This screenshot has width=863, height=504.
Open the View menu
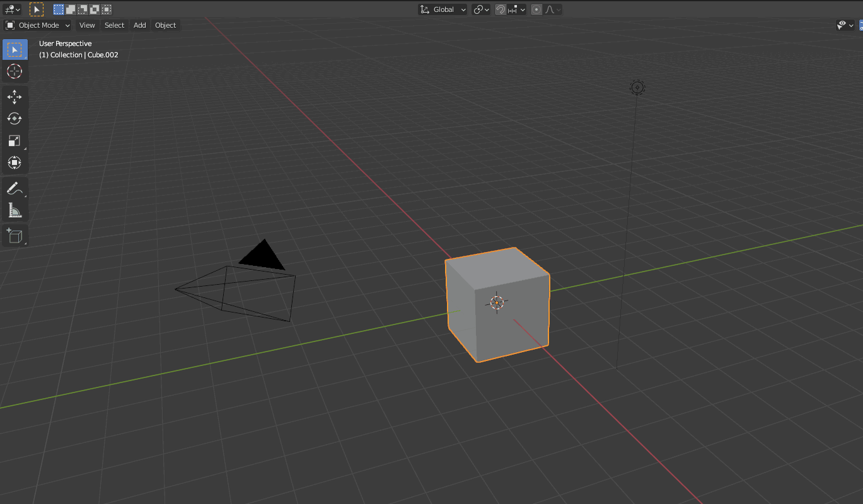tap(86, 25)
